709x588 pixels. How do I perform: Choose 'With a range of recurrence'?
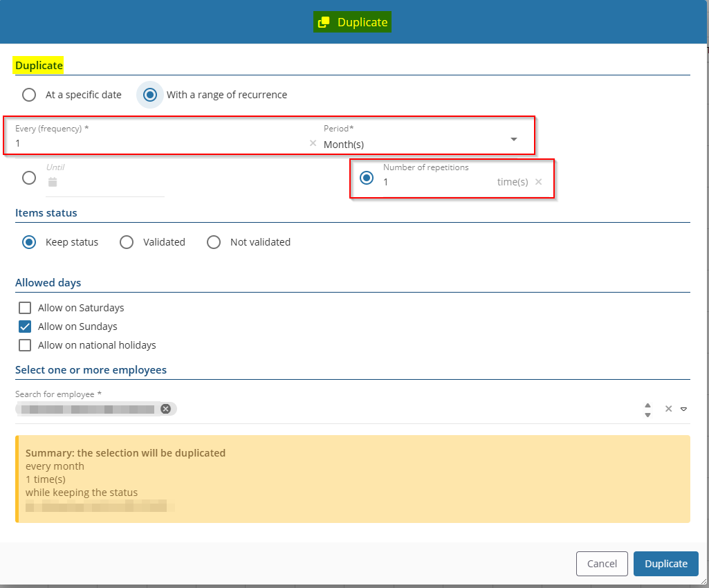(x=150, y=95)
